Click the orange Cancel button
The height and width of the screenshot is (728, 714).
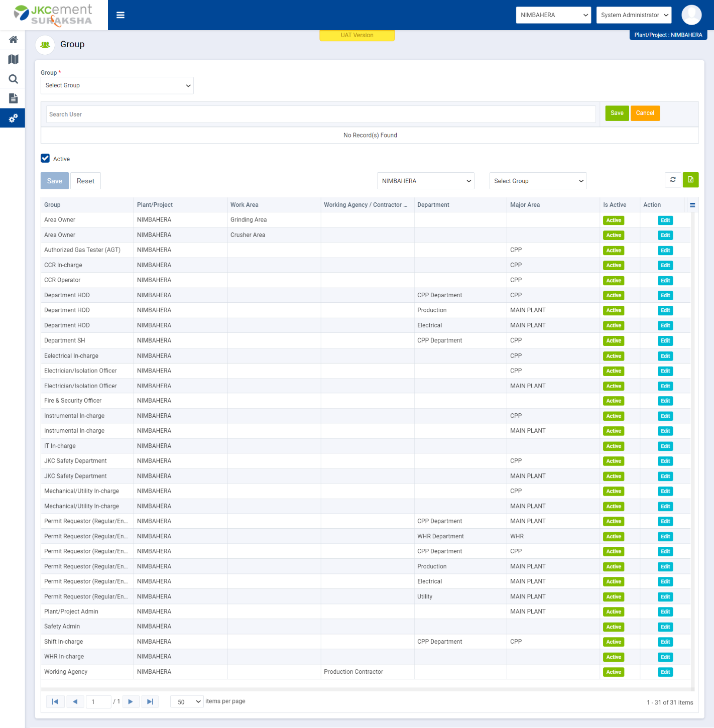[x=645, y=113]
